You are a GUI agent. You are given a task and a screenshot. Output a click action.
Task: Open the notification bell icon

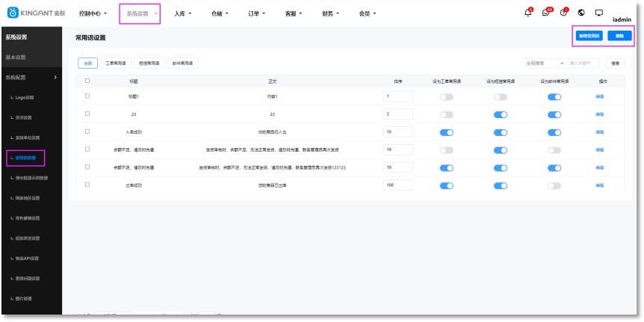pos(528,13)
